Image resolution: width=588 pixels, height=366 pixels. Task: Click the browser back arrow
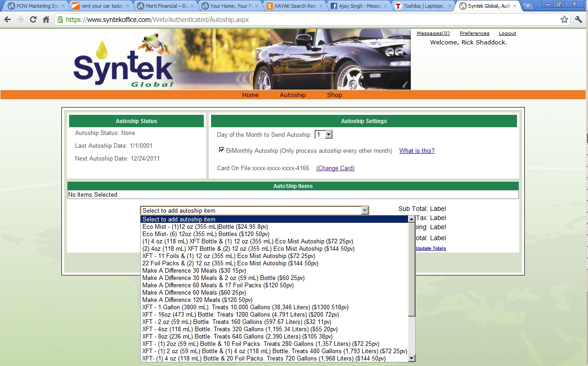pyautogui.click(x=8, y=20)
